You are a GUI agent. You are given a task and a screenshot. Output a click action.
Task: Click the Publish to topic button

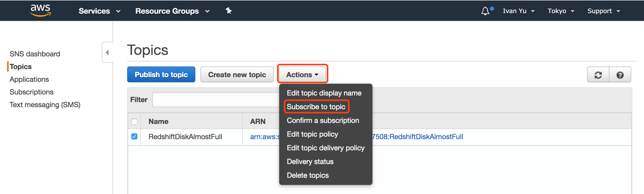pos(161,75)
